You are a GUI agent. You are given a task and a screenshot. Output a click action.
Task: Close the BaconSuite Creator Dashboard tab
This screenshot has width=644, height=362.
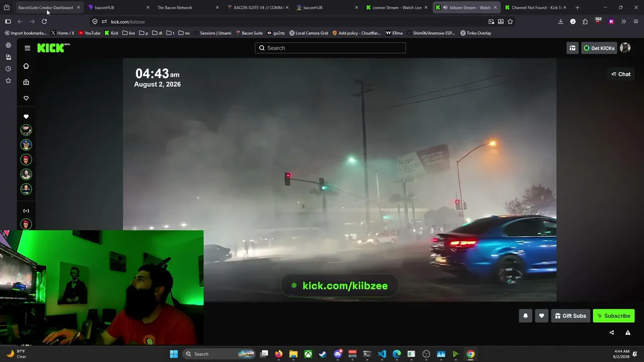coord(78,8)
